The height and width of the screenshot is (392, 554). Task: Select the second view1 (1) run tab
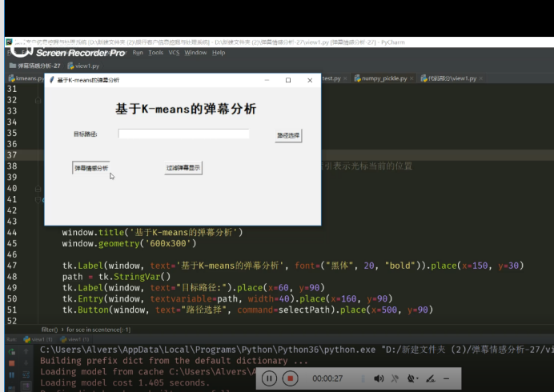click(74, 339)
